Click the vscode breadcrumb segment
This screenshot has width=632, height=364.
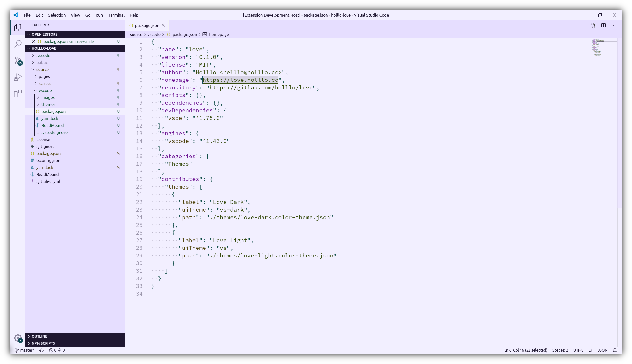click(154, 34)
